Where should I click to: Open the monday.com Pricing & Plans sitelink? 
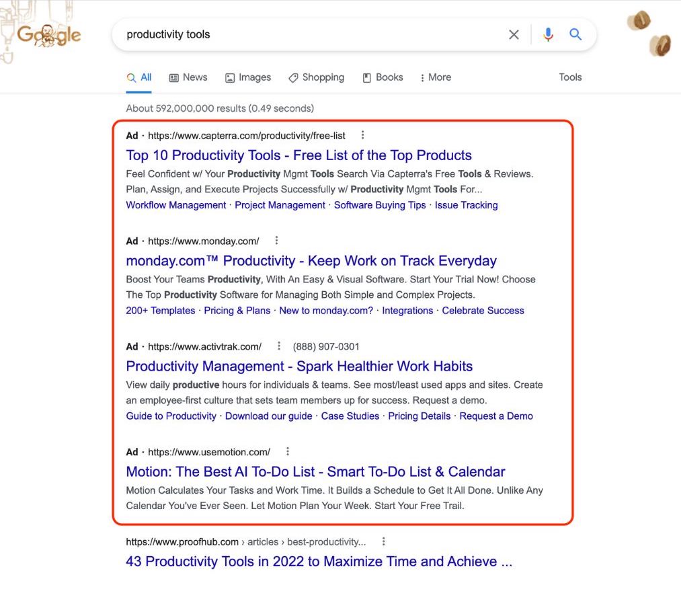click(x=237, y=310)
